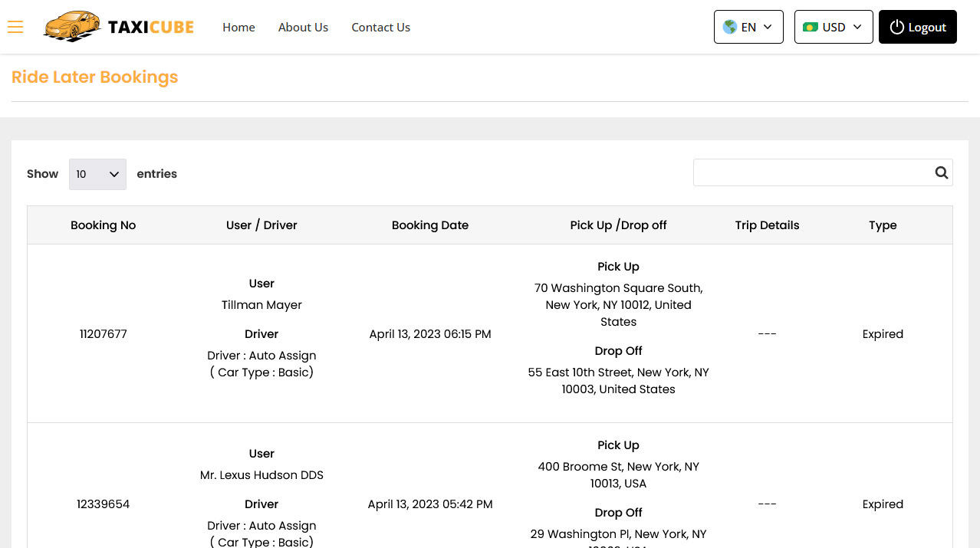The width and height of the screenshot is (980, 548).
Task: Open the Show entries count dropdown
Action: [x=97, y=174]
